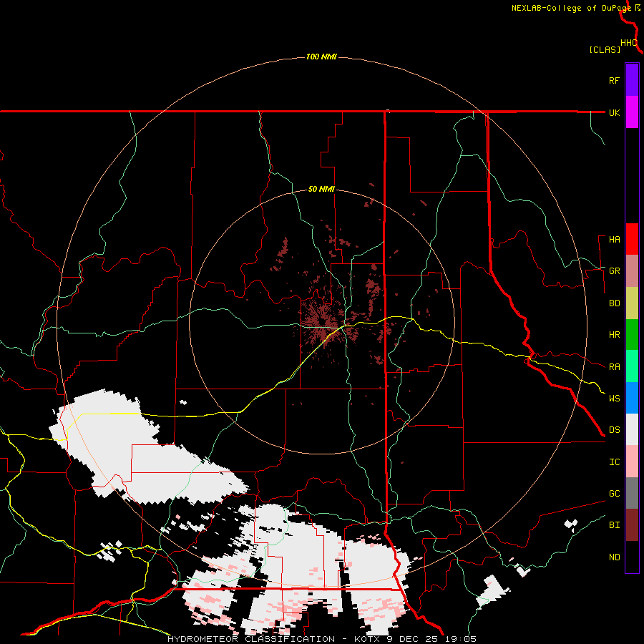Click the 'HHC' product code text

pyautogui.click(x=628, y=43)
